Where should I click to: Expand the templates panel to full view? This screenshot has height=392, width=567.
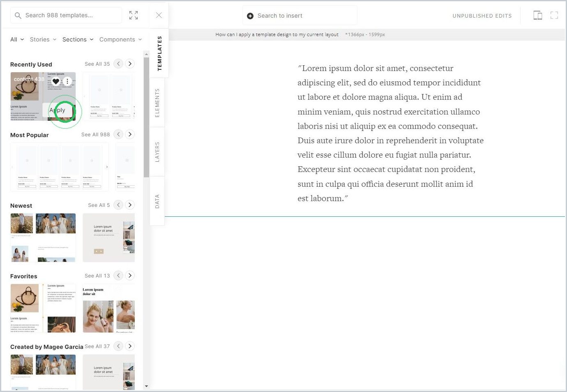(x=134, y=15)
